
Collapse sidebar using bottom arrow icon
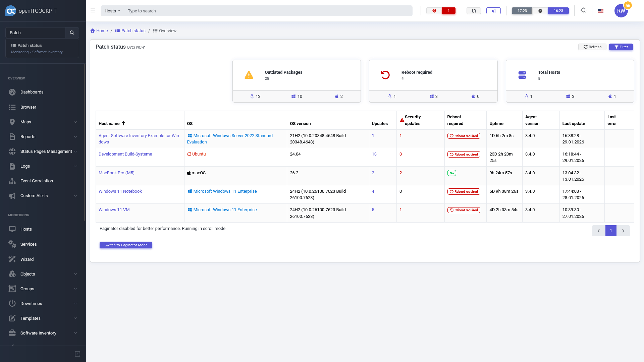pos(77,354)
